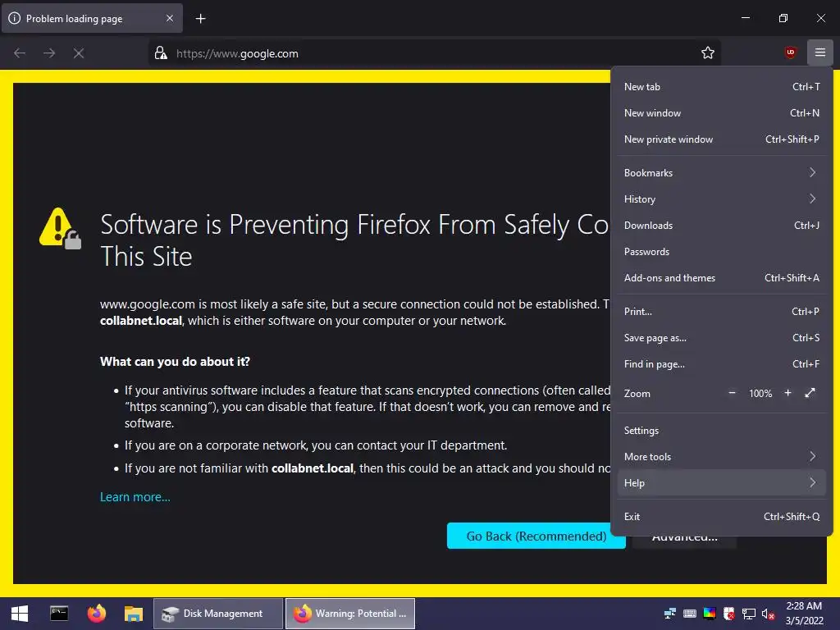Expand the Help submenu
The height and width of the screenshot is (630, 840).
tap(721, 482)
